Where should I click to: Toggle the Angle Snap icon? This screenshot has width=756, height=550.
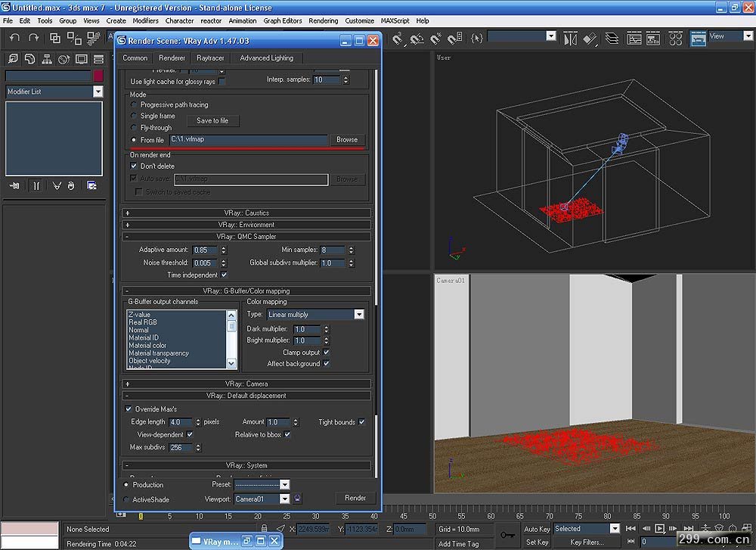coord(417,39)
